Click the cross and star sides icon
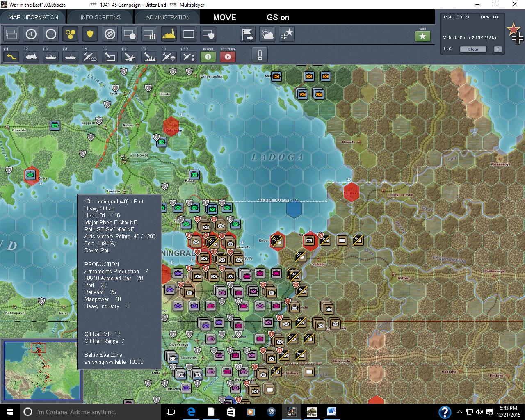The image size is (525, 420). [x=287, y=34]
